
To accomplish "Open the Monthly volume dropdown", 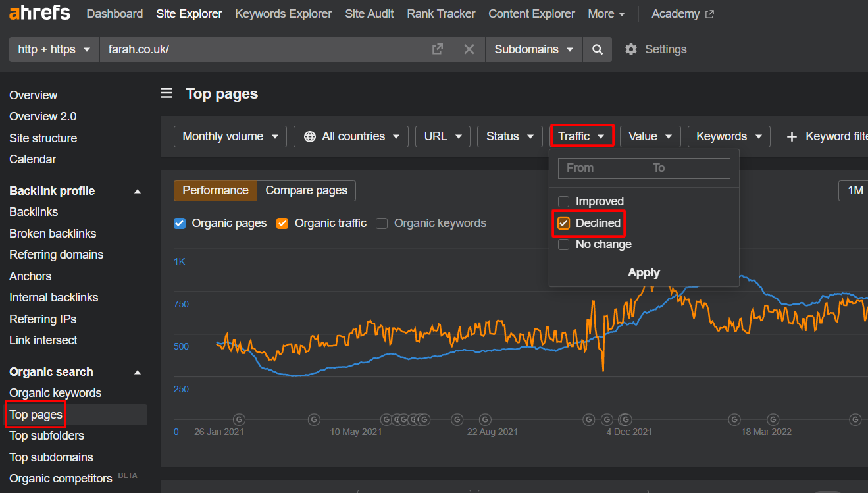I will [230, 136].
